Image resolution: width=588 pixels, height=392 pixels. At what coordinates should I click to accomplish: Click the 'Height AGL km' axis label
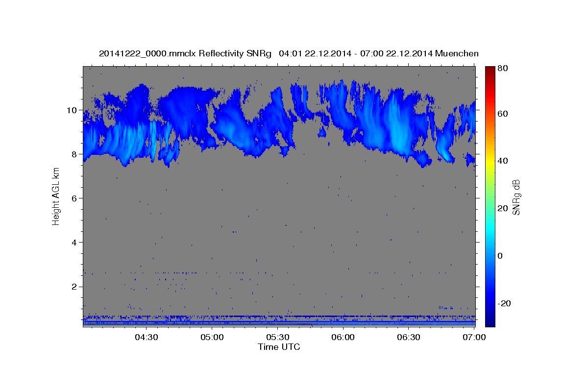coord(56,197)
